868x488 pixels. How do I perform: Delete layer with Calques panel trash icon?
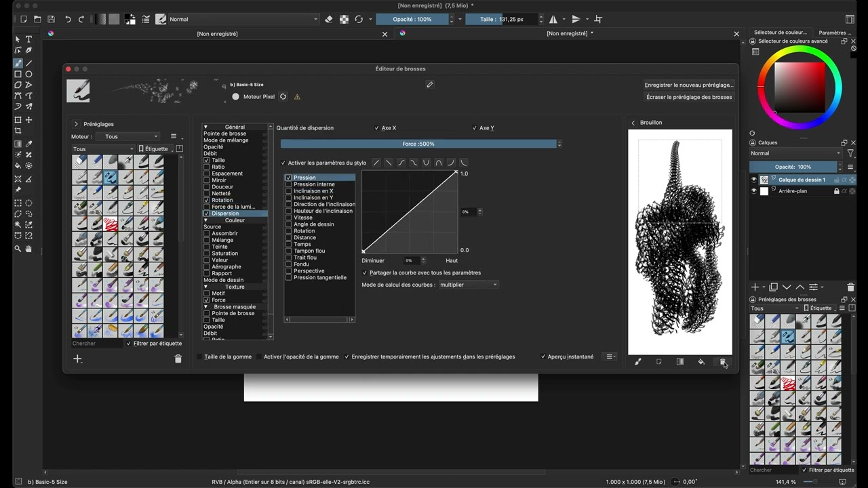850,287
